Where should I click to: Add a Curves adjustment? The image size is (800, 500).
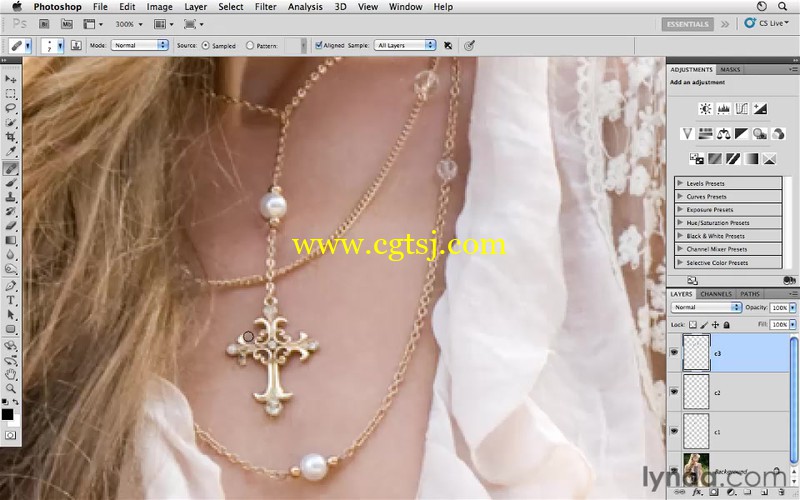(x=742, y=109)
